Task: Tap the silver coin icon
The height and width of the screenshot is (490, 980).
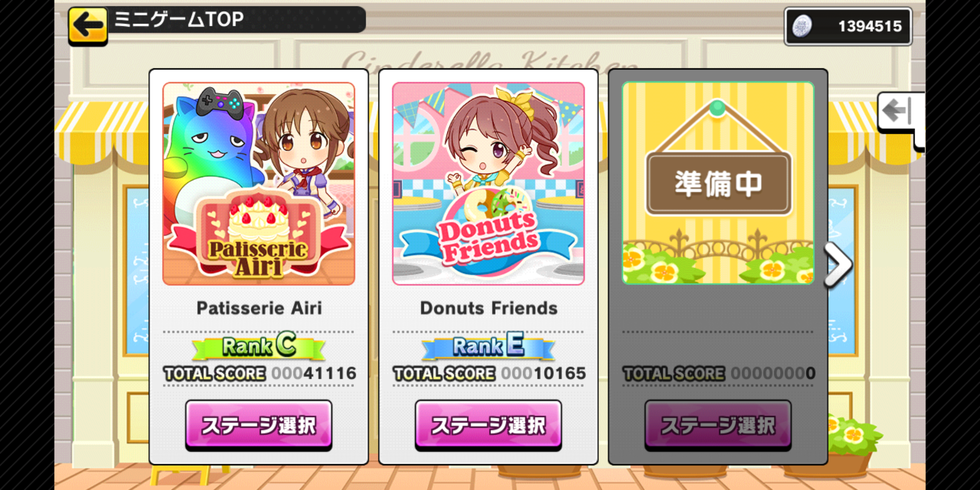Action: (x=802, y=26)
